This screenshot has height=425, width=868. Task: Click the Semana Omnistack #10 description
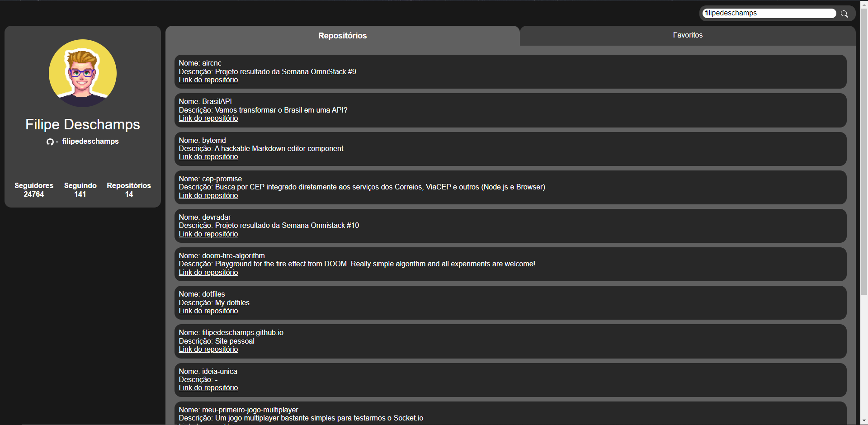[x=269, y=226]
